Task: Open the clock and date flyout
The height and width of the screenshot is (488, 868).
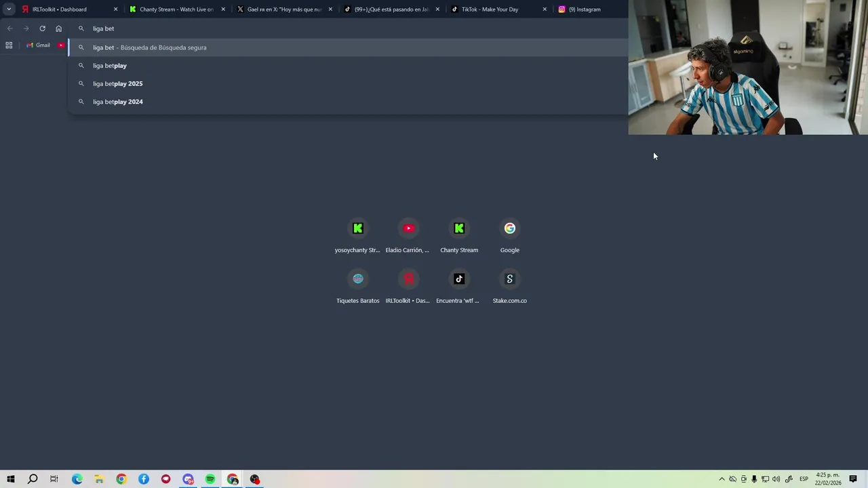Action: tap(828, 479)
